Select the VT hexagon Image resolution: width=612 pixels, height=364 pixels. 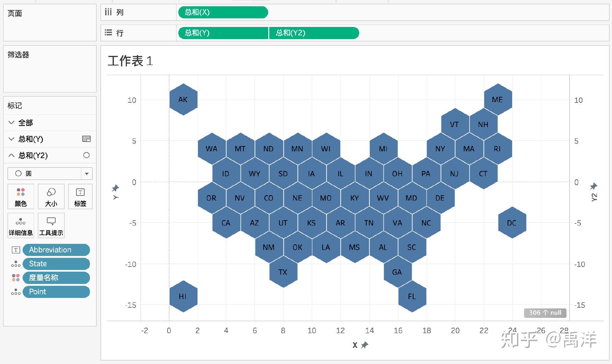(455, 124)
